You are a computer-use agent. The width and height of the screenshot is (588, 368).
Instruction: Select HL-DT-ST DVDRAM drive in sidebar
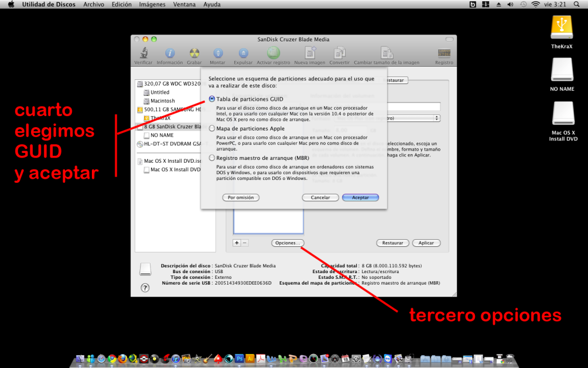coord(169,144)
